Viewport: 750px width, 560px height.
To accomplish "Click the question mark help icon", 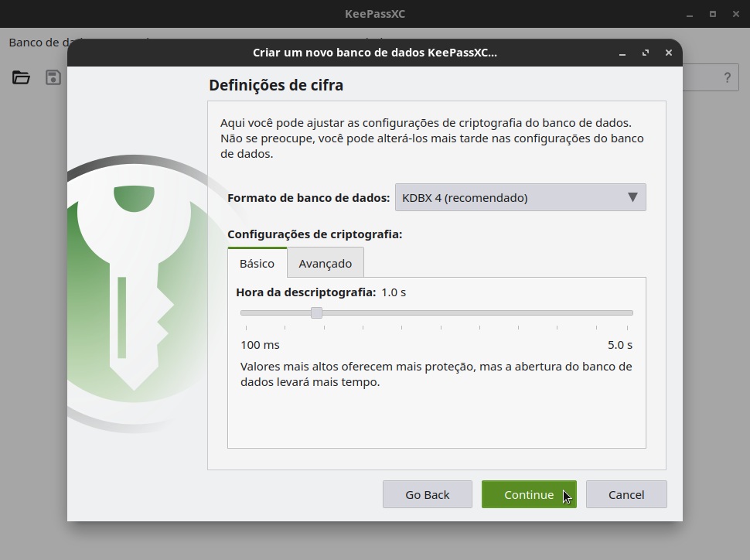I will 727,77.
